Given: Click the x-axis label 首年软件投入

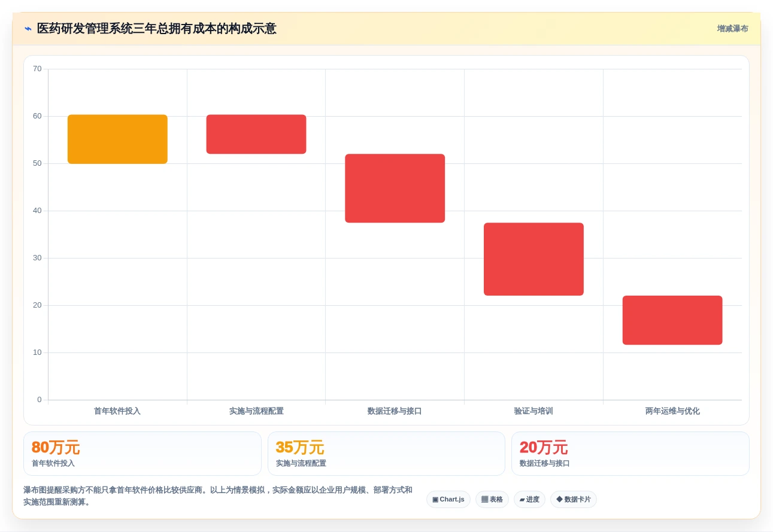Looking at the screenshot, I should click(117, 411).
